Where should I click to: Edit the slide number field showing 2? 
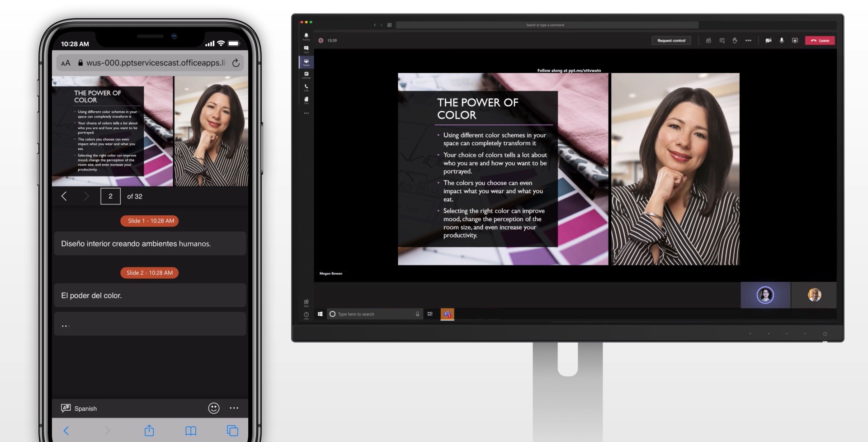[110, 196]
